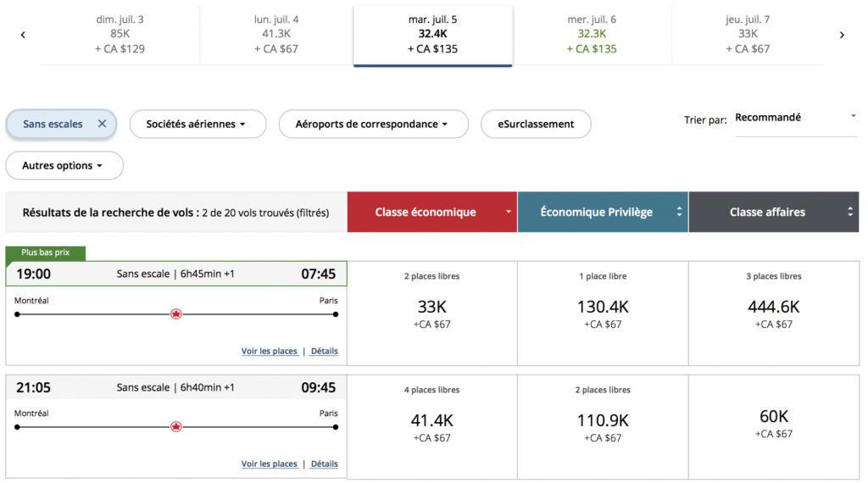Open Détails link for 21:05 flight
This screenshot has width=868, height=483.
tap(324, 464)
